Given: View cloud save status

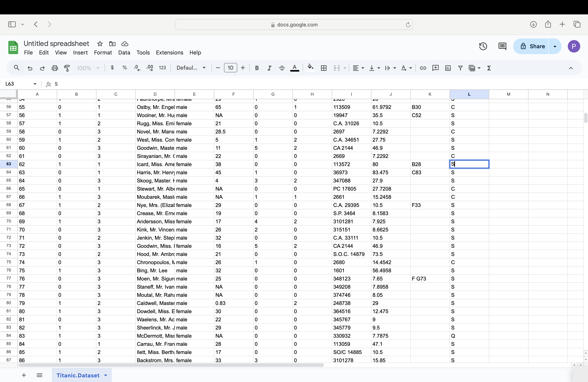Looking at the screenshot, I should [125, 44].
